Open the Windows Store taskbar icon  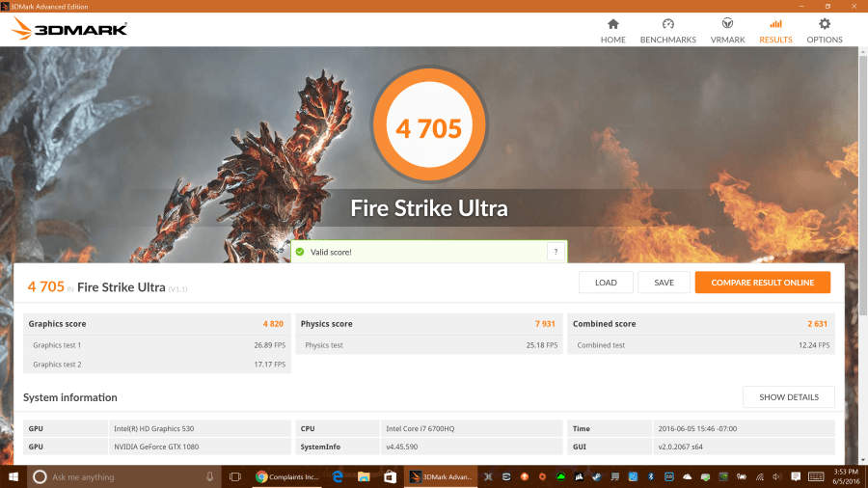[390, 476]
